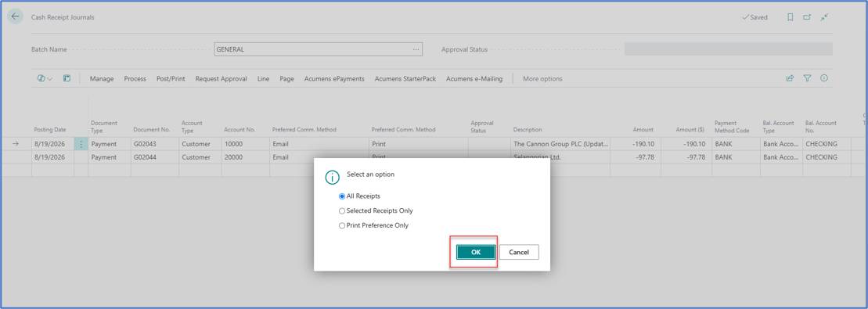This screenshot has width=868, height=309.
Task: Cancel the Select an option dialog
Action: (x=519, y=252)
